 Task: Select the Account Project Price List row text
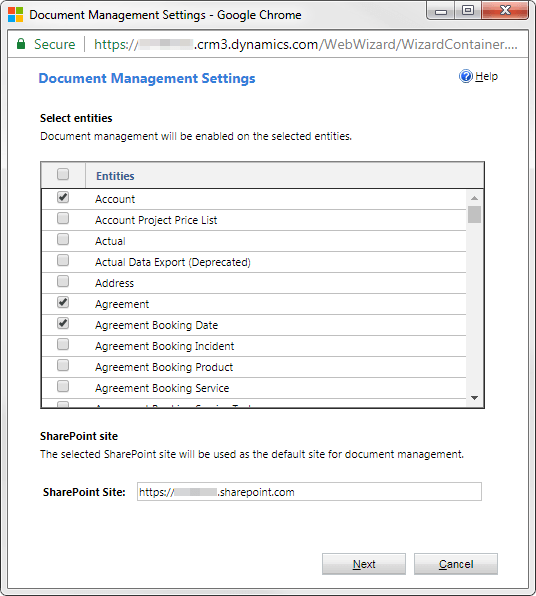click(156, 220)
